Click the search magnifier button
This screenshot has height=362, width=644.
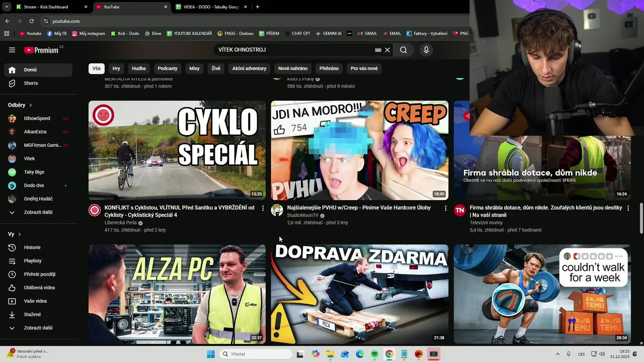pos(404,50)
